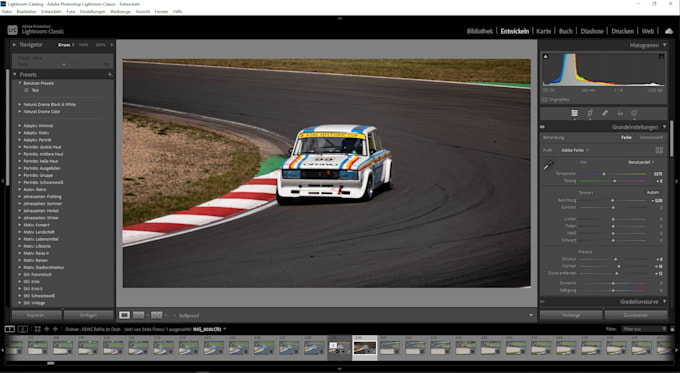This screenshot has width=680, height=373.
Task: Open the Datei menu
Action: point(7,12)
